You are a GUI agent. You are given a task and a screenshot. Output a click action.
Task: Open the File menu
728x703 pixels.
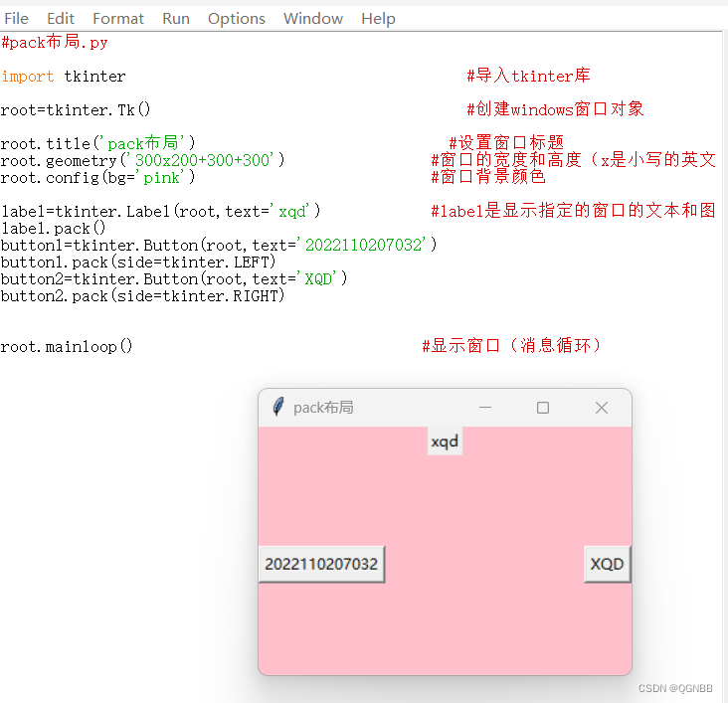click(16, 19)
